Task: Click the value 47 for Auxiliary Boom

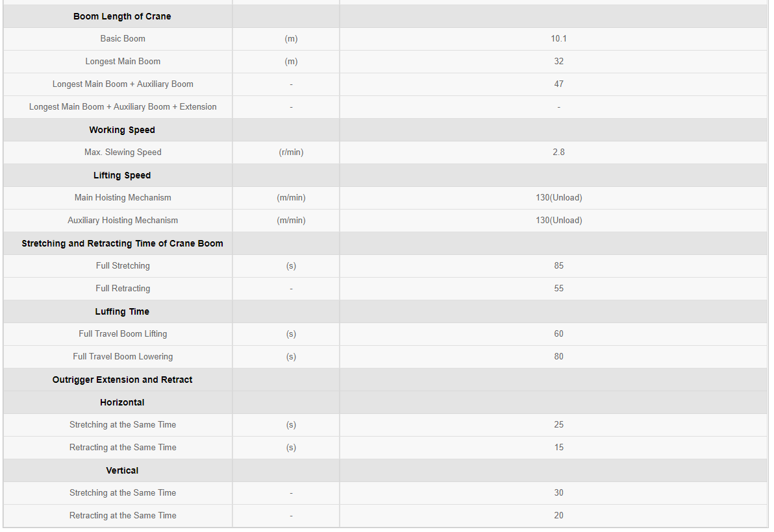Action: point(558,84)
